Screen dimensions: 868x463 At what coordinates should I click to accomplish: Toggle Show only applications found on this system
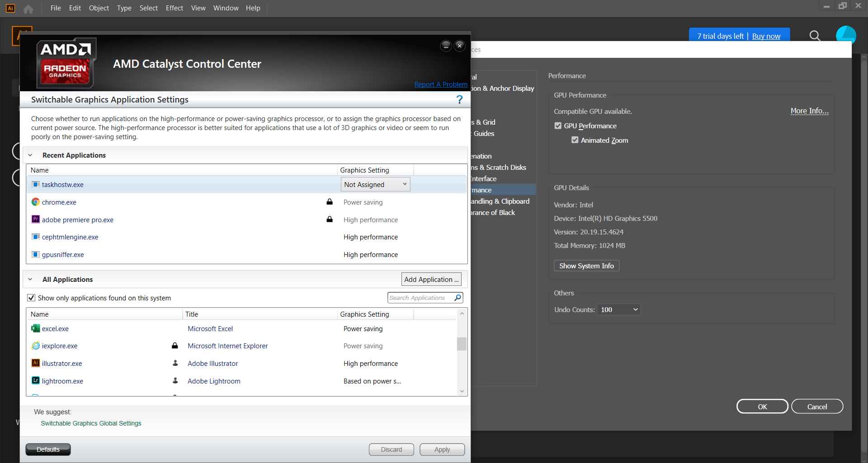(31, 297)
